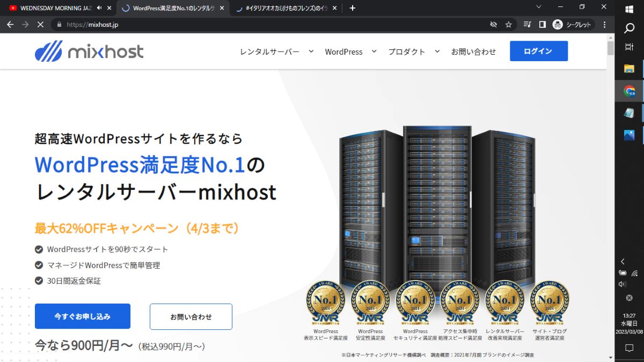644x362 pixels.
Task: Close the イタリアオオカミ tab
Action: coord(334,8)
